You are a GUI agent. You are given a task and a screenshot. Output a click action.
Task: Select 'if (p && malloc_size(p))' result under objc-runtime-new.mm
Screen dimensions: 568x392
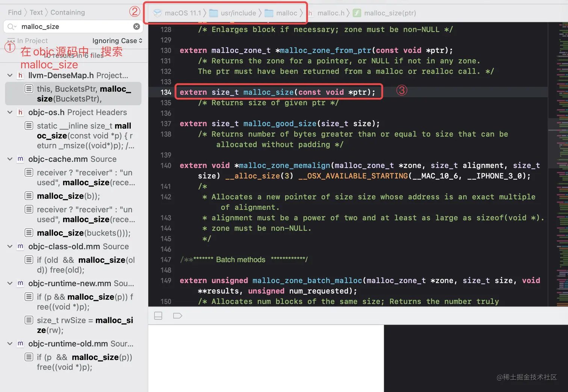[73, 302]
